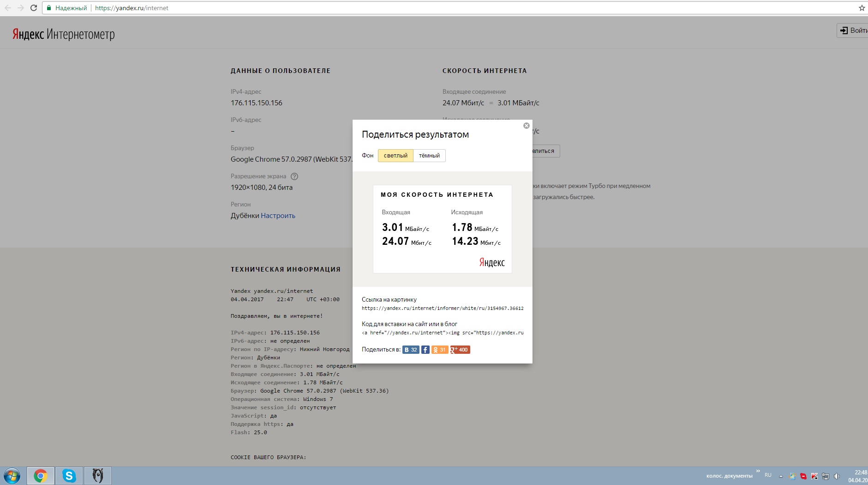868x485 pixels.
Task: Click the Дубёнки region name text
Action: 245,216
